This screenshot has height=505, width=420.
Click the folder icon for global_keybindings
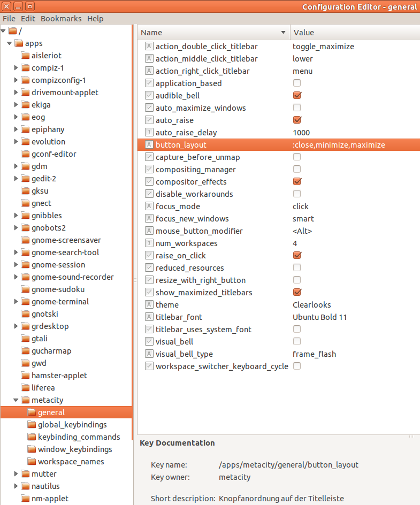pyautogui.click(x=32, y=425)
